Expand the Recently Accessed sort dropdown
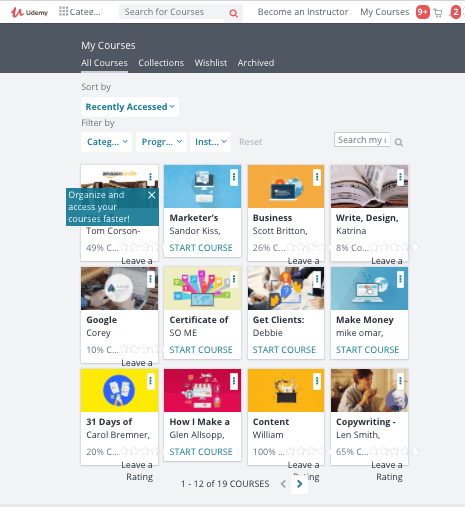 click(x=130, y=107)
